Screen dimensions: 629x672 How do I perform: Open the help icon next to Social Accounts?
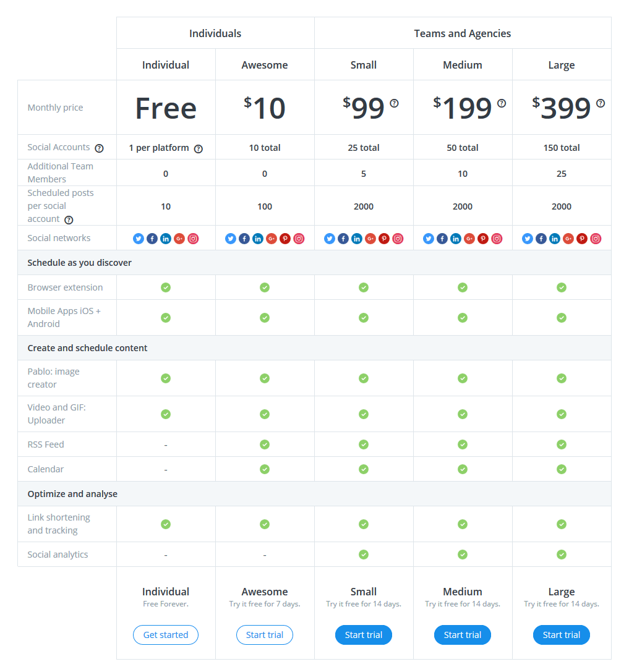point(99,147)
